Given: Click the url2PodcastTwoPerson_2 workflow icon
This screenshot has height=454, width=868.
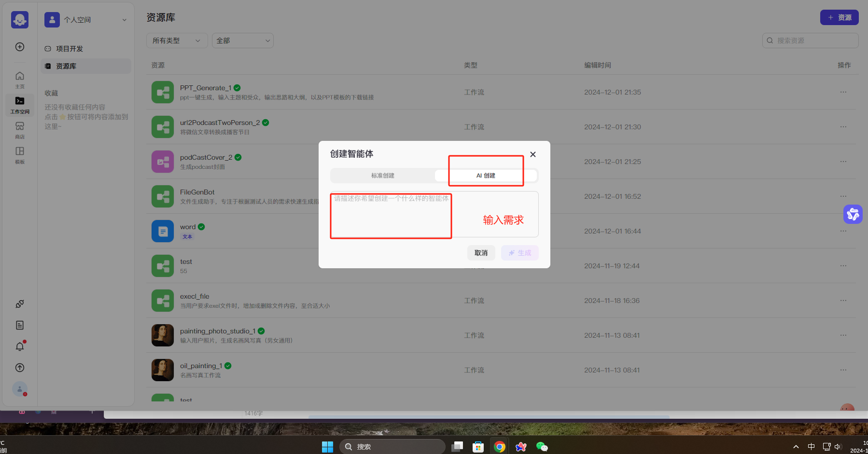Looking at the screenshot, I should pos(163,127).
